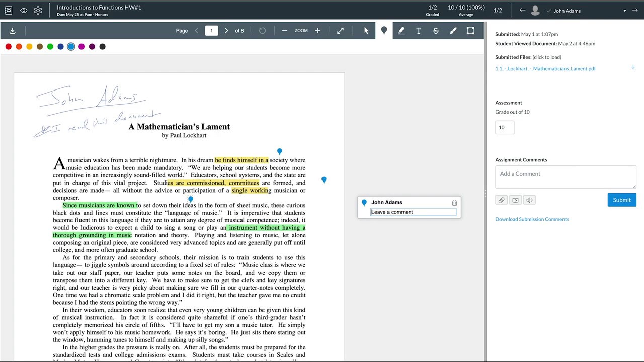Select the strikeout annotation tool
This screenshot has width=644, height=362.
tap(436, 31)
